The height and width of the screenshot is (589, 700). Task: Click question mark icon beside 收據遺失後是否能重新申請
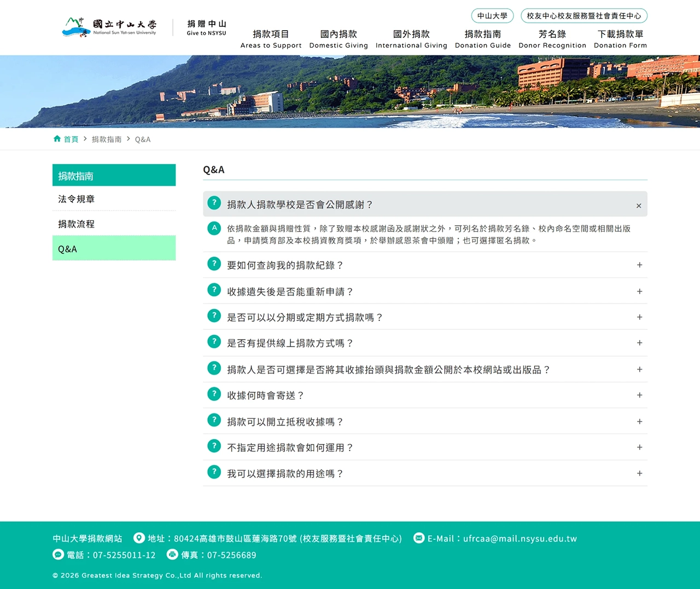click(214, 290)
